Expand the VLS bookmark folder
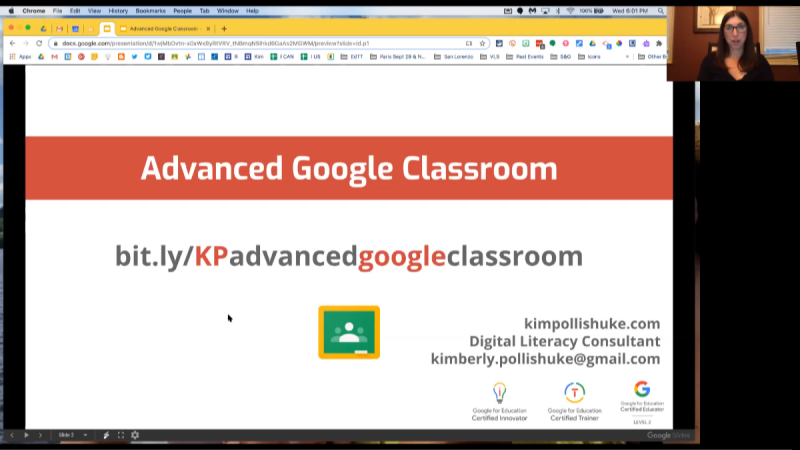Image resolution: width=800 pixels, height=450 pixels. (x=490, y=57)
